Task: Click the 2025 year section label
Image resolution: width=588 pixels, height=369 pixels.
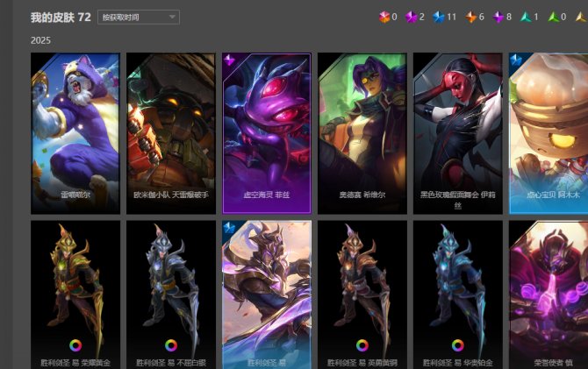Action: tap(40, 40)
